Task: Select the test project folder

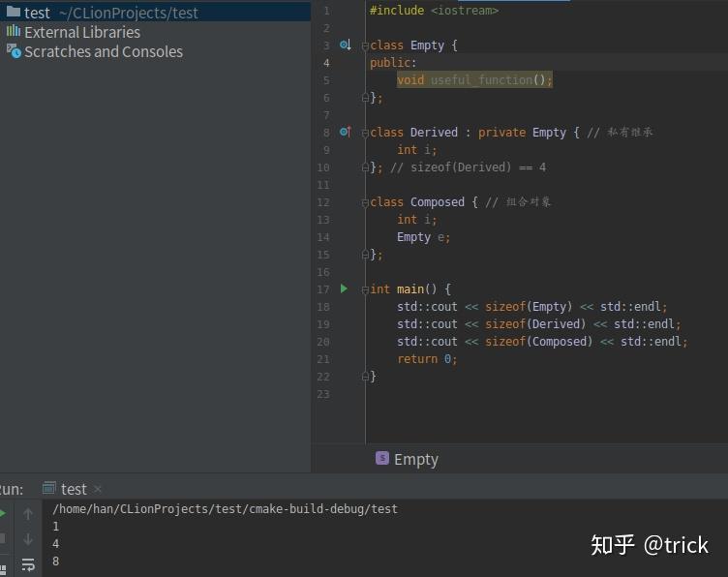Action: point(155,13)
